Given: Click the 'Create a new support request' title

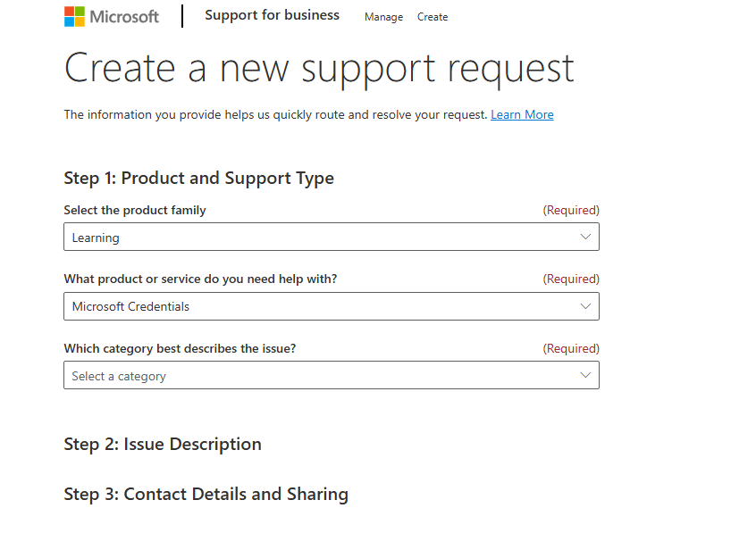Looking at the screenshot, I should pos(319,70).
